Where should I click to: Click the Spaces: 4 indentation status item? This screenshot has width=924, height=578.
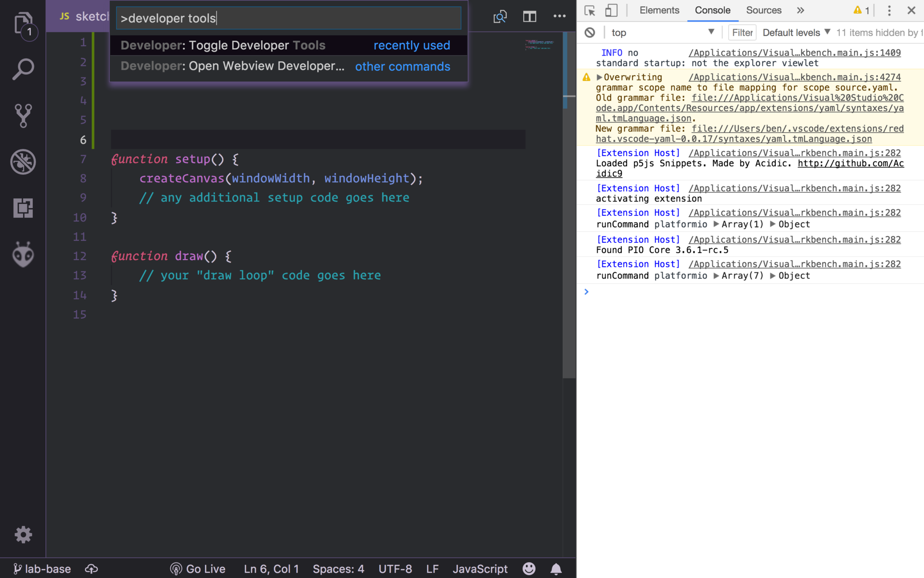pyautogui.click(x=338, y=569)
